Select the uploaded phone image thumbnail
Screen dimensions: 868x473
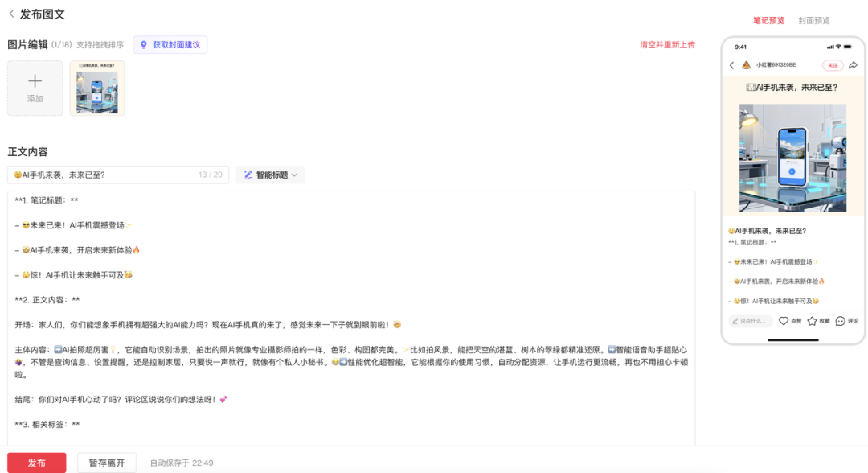tap(96, 88)
